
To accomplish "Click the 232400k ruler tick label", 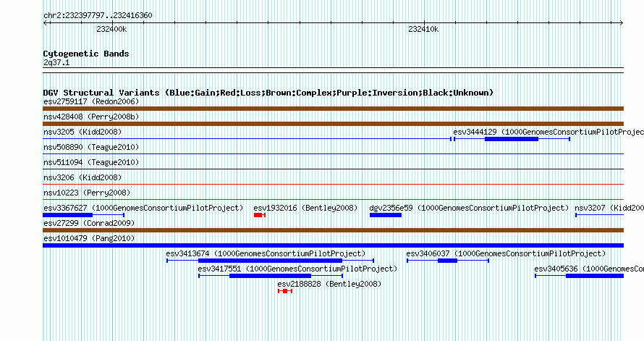I will pos(111,29).
